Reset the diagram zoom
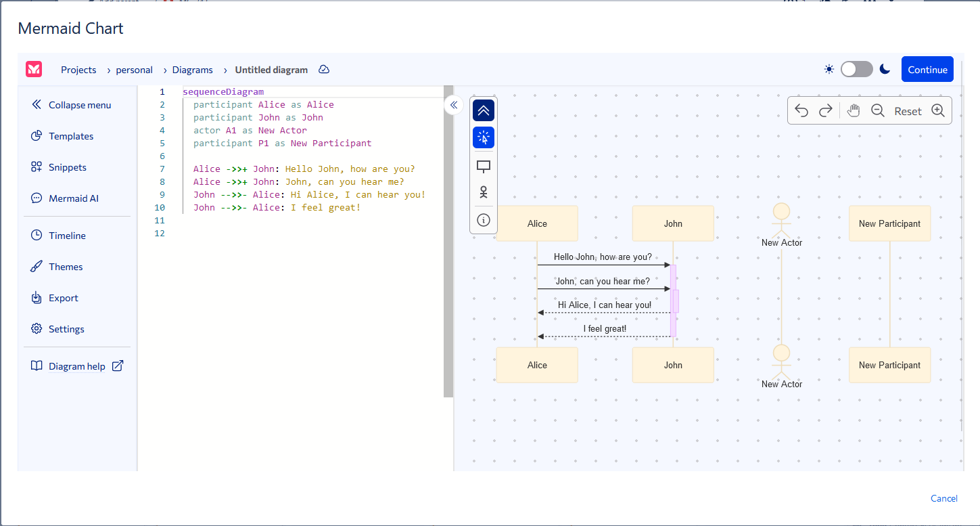 pyautogui.click(x=908, y=111)
